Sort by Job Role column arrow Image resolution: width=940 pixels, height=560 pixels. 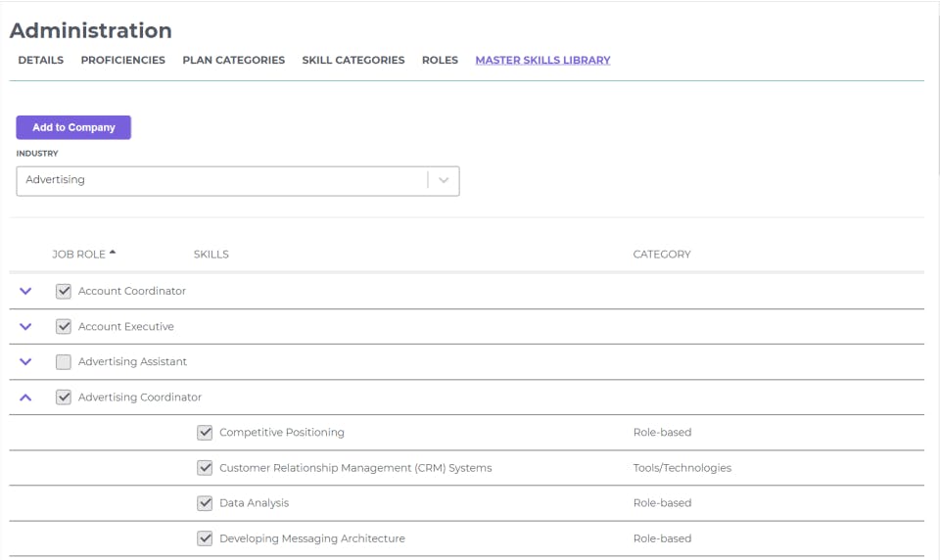(x=113, y=253)
